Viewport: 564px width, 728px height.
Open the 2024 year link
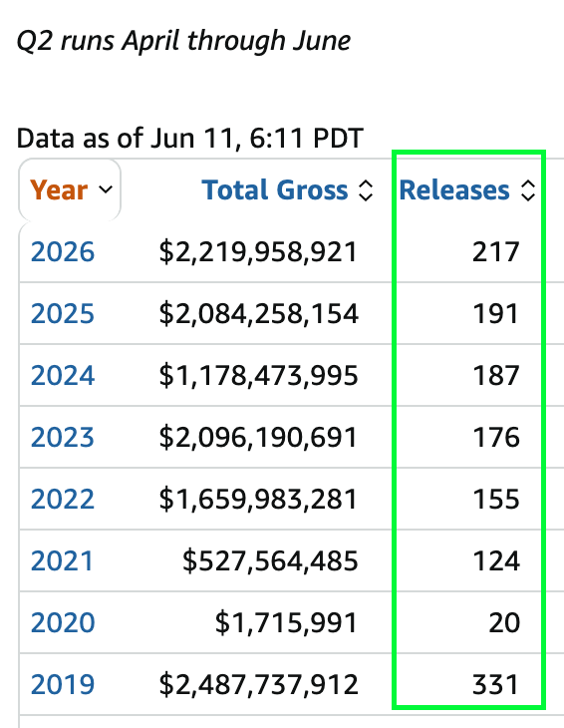63,376
